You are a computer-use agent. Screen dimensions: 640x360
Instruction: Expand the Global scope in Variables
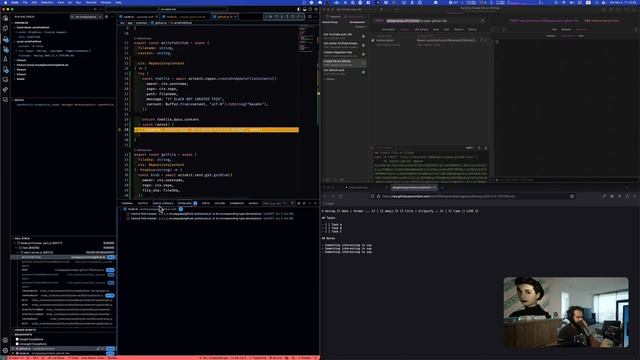pos(15,79)
